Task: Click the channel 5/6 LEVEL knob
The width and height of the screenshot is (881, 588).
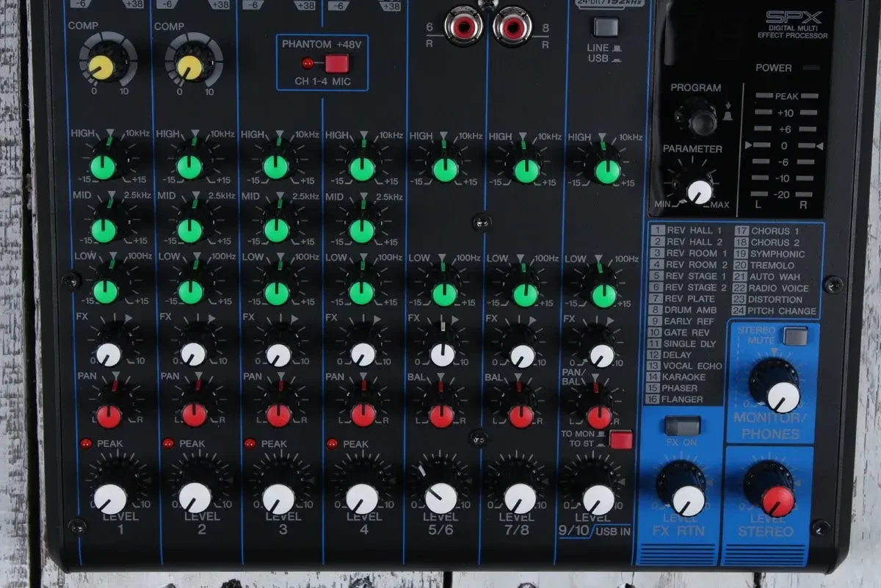Action: click(x=440, y=498)
